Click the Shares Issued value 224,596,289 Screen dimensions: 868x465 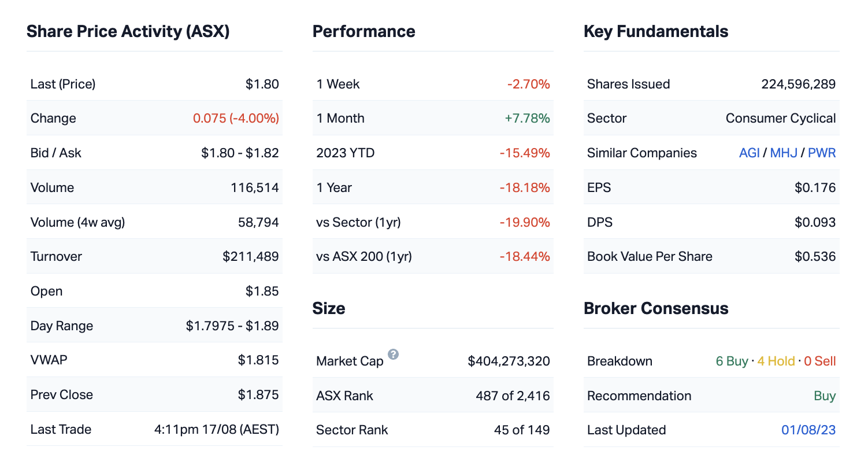click(798, 84)
